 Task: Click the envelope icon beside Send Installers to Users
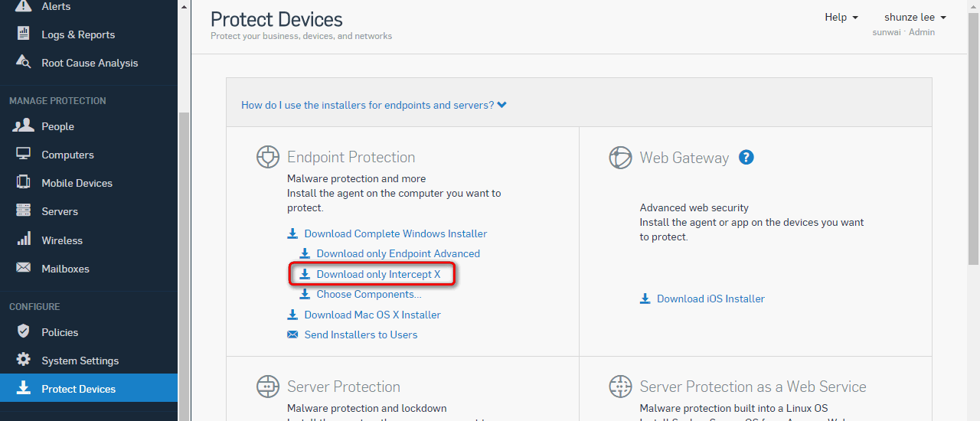click(x=292, y=335)
